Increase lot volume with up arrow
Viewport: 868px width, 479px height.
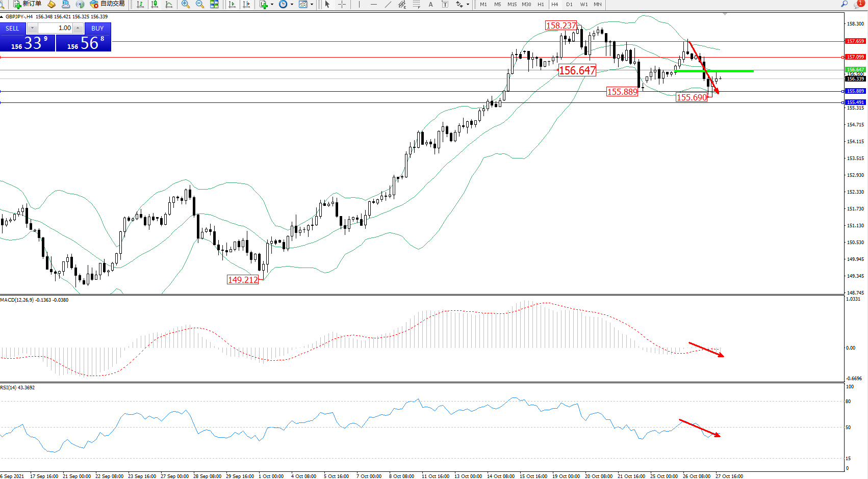78,29
